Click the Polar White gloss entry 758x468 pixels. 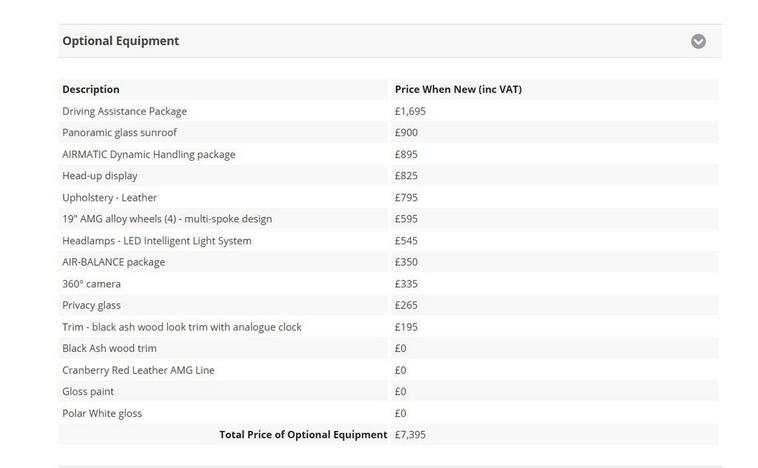pyautogui.click(x=102, y=413)
